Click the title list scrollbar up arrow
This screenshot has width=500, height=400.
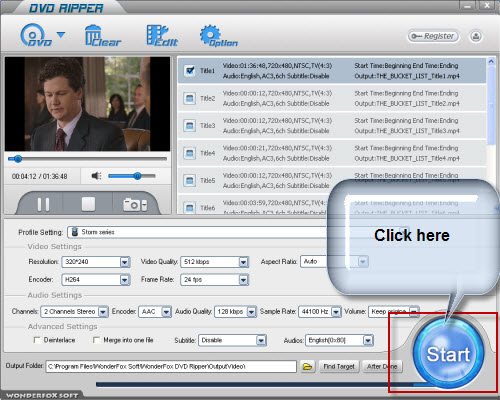click(x=491, y=62)
